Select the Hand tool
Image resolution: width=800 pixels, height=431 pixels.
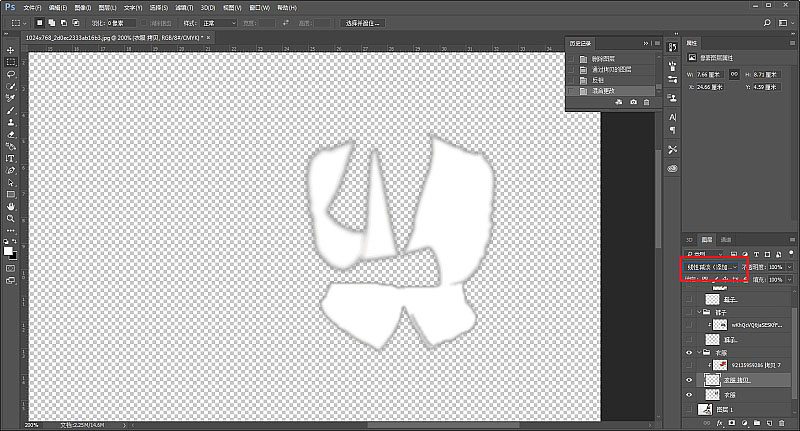(10, 207)
